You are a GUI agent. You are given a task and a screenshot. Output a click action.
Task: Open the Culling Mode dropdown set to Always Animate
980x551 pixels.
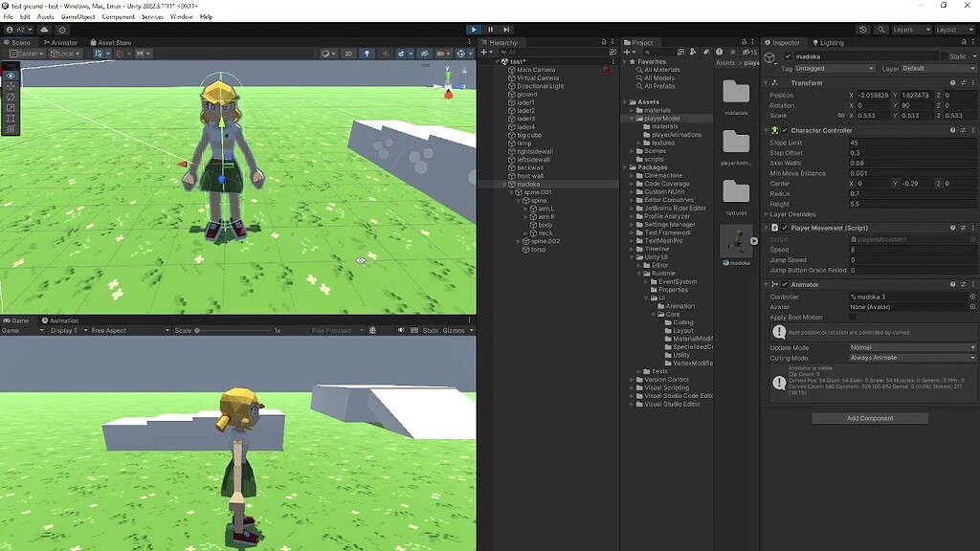[x=909, y=358]
